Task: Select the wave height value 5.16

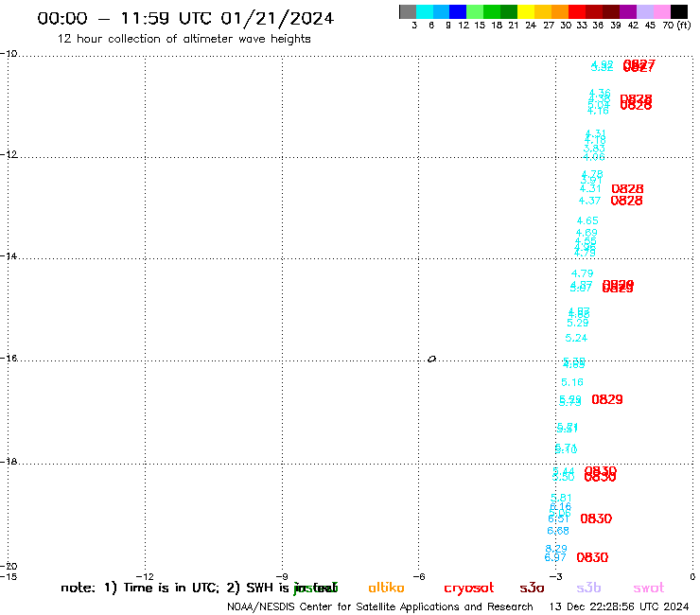Action: pos(572,382)
